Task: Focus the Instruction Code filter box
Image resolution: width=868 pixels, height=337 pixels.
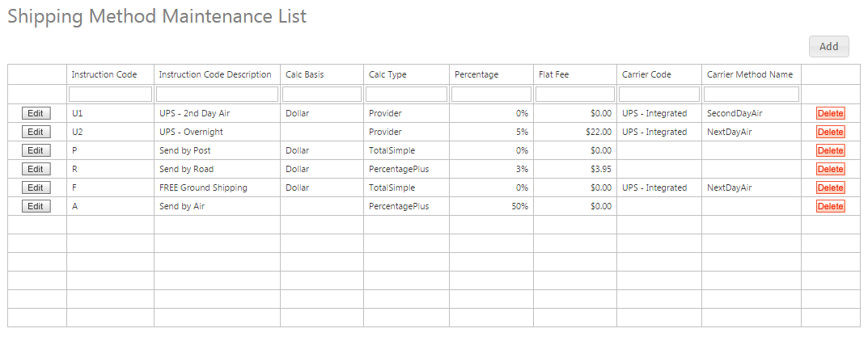Action: [x=110, y=94]
